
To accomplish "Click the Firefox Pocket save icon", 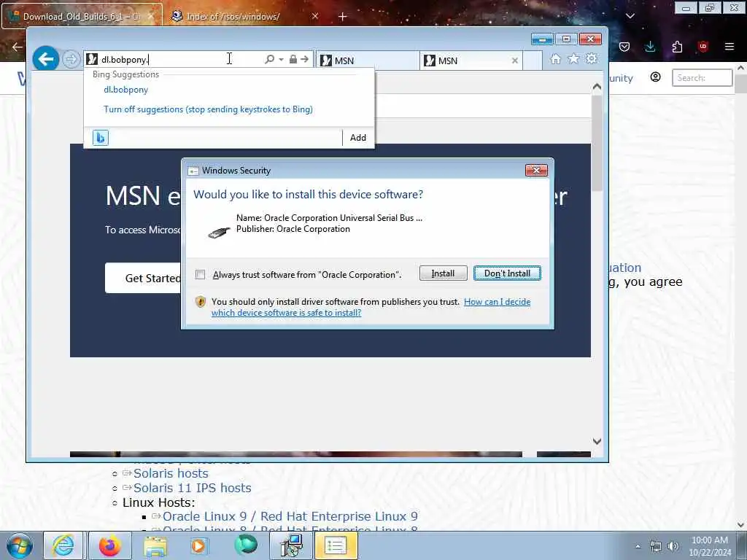I will (x=624, y=47).
